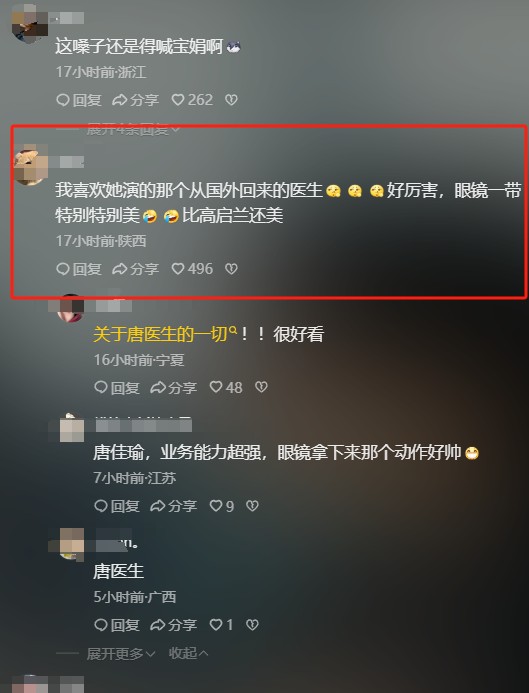Viewport: 529px width, 693px height.
Task: Dislike the 宁夏 reply with broken heart
Action: click(261, 388)
